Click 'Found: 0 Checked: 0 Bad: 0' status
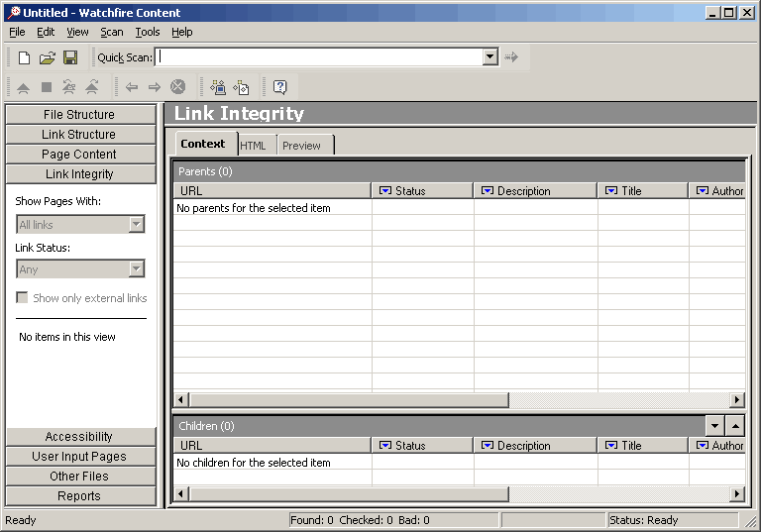Screen dimensions: 761x532 coord(360,520)
